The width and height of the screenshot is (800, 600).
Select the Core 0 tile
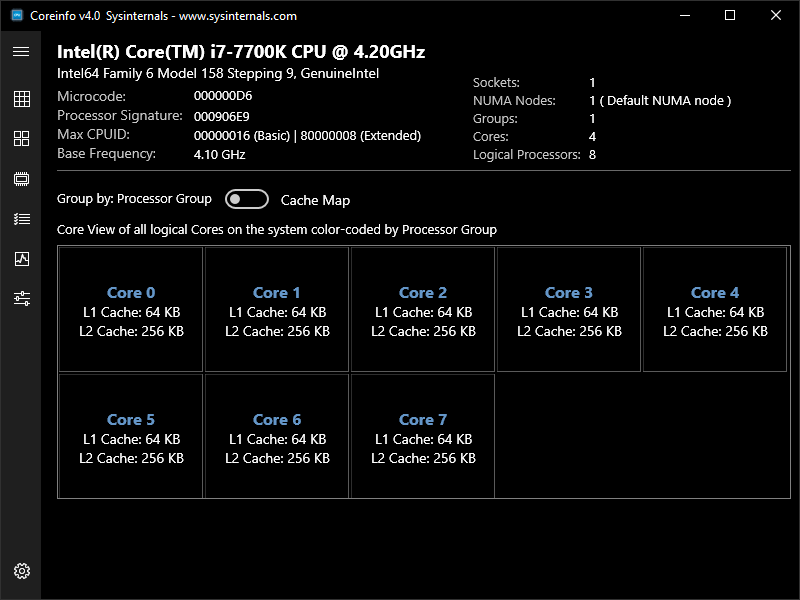click(131, 310)
